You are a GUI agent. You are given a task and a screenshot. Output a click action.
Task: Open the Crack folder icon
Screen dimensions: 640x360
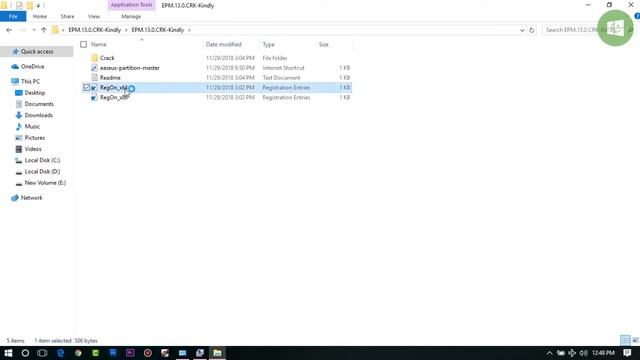(95, 58)
